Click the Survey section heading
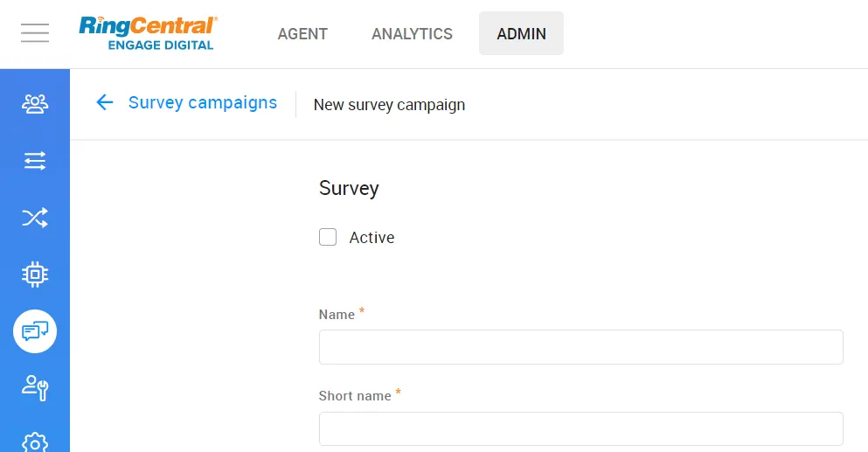The height and width of the screenshot is (452, 868). tap(349, 189)
